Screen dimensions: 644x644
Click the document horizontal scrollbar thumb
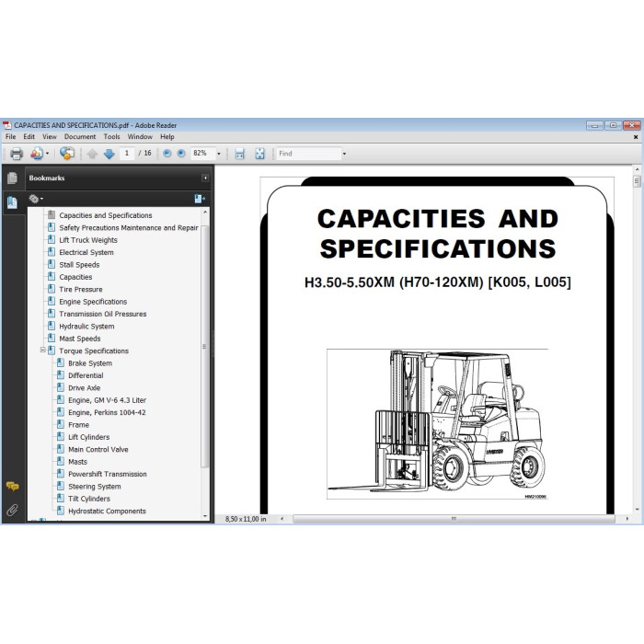pyautogui.click(x=454, y=519)
